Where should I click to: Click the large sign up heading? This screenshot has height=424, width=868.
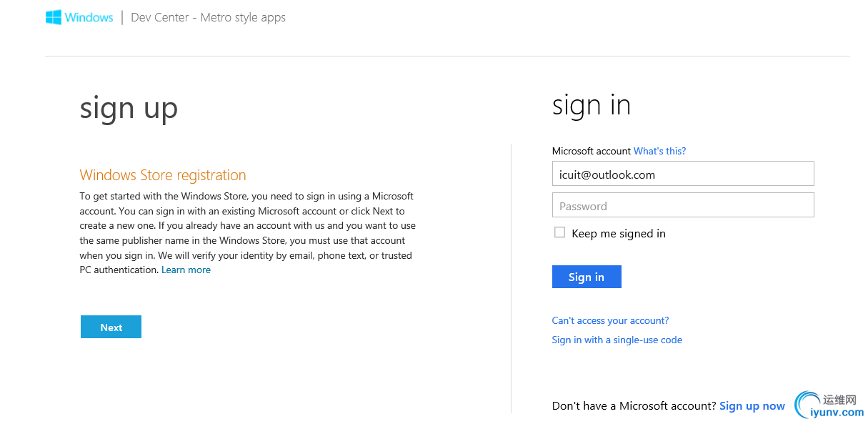coord(129,109)
